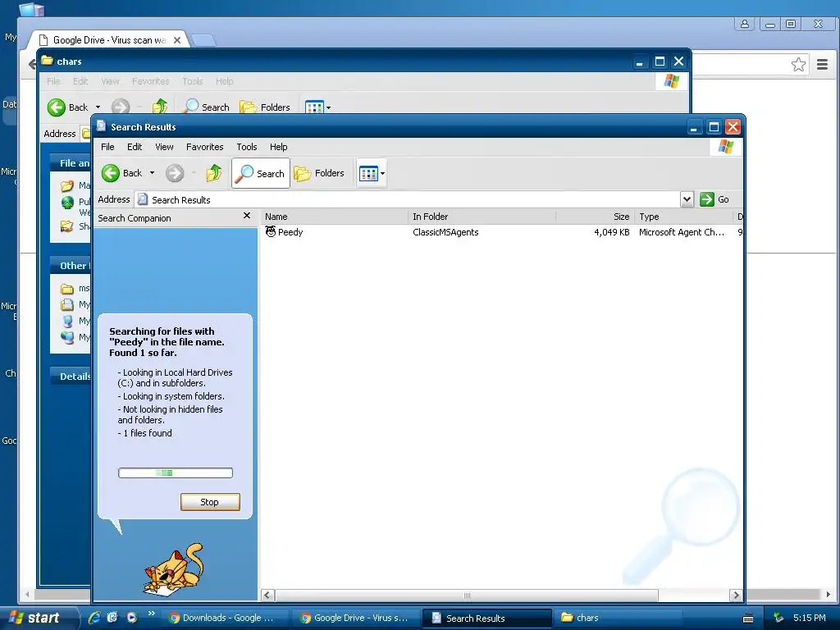Click the search companion cat character
840x630 pixels.
point(174,570)
